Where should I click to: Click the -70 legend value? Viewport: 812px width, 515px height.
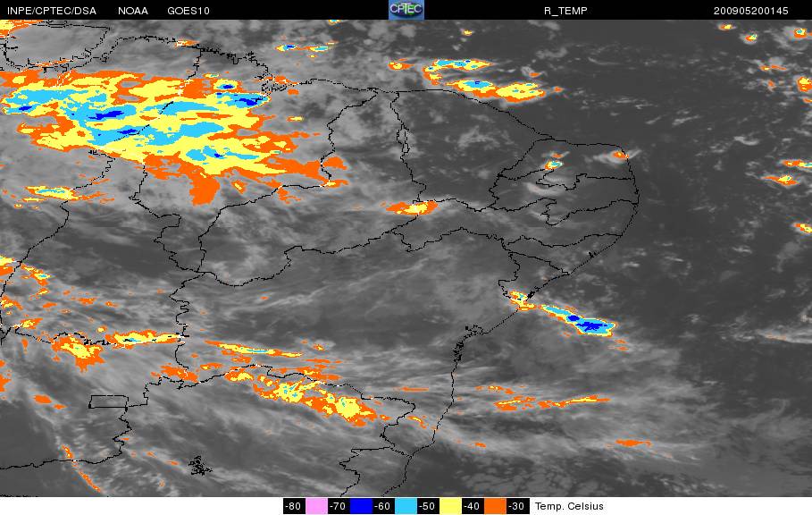339,506
